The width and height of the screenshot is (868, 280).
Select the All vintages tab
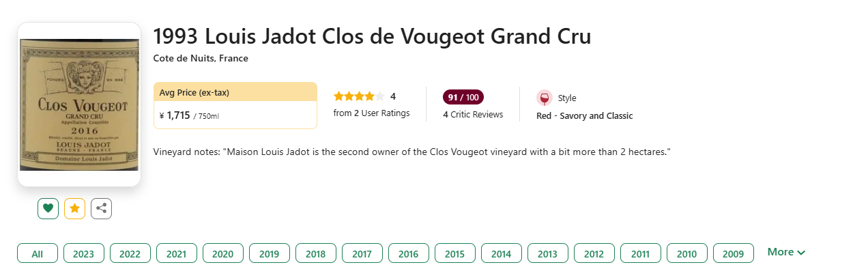38,253
